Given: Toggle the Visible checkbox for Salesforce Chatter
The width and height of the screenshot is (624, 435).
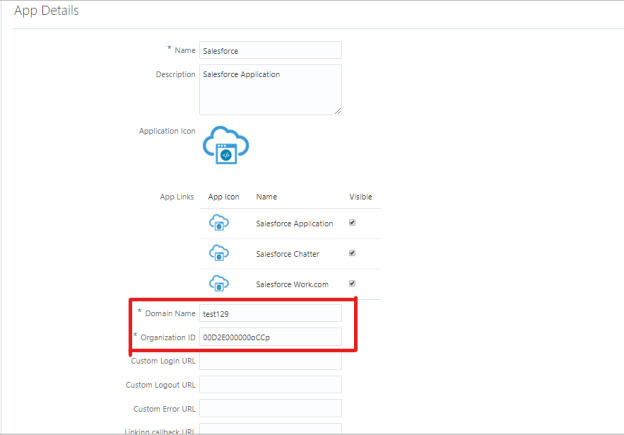Looking at the screenshot, I should [352, 253].
